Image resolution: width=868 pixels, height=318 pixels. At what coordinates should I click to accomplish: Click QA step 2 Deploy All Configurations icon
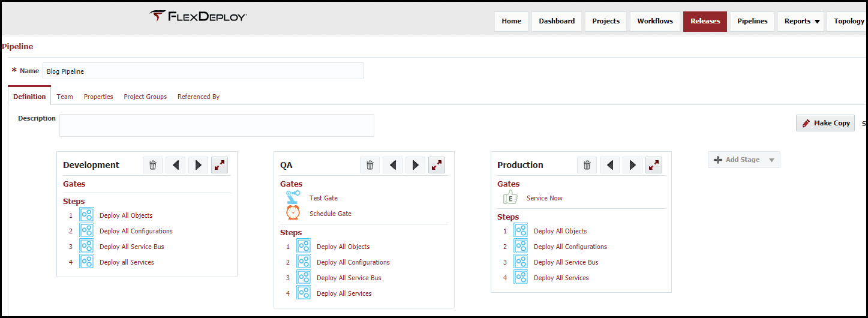click(304, 262)
